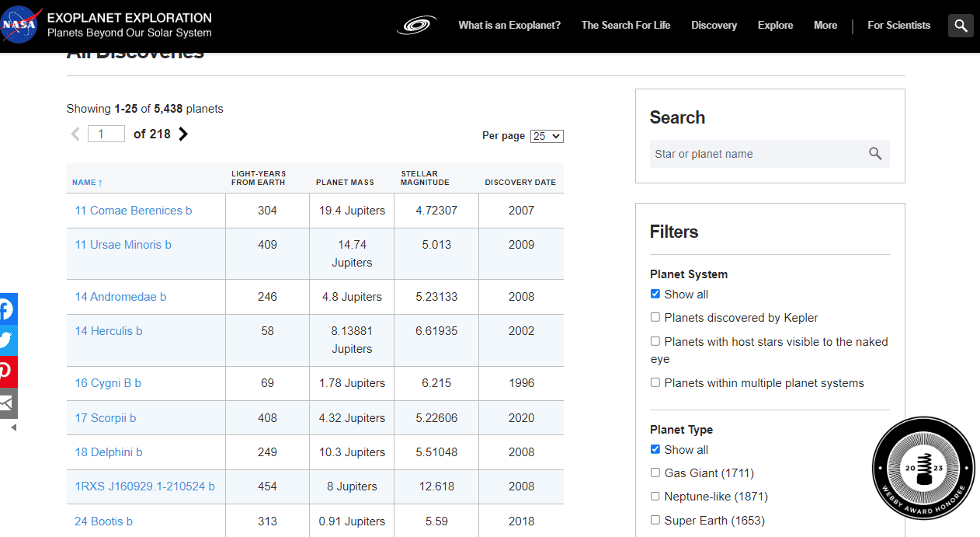Open the Per page dropdown
Image resolution: width=980 pixels, height=537 pixels.
pyautogui.click(x=547, y=136)
